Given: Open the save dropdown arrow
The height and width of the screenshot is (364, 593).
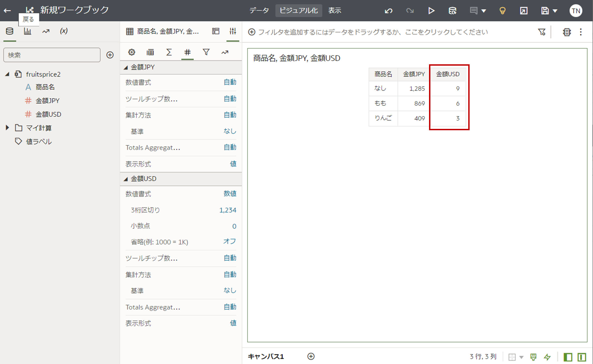Looking at the screenshot, I should [x=555, y=11].
